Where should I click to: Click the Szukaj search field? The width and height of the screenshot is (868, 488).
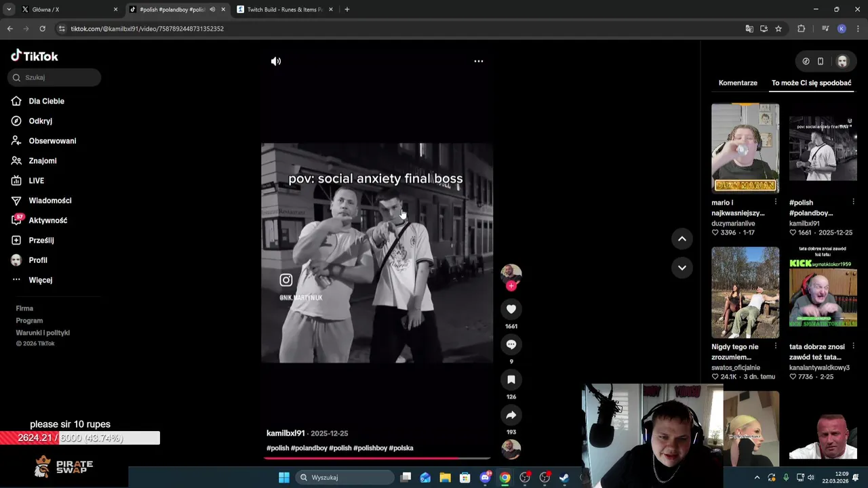point(54,77)
